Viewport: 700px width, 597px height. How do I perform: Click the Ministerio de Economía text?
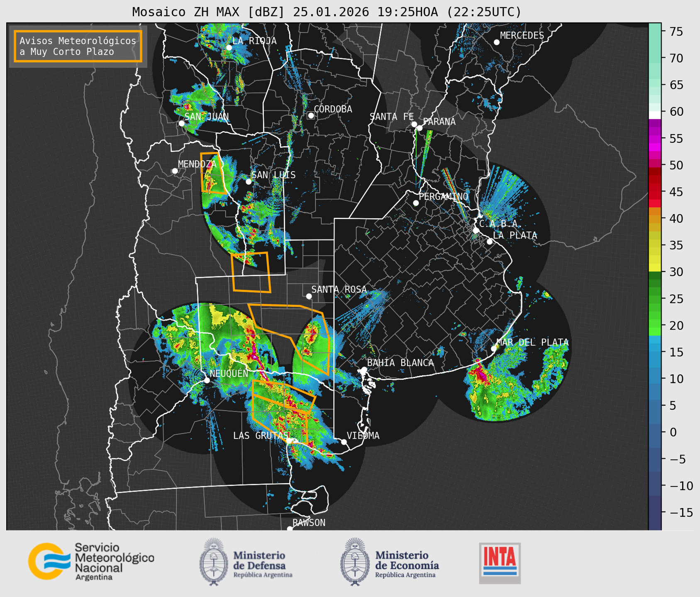click(407, 564)
